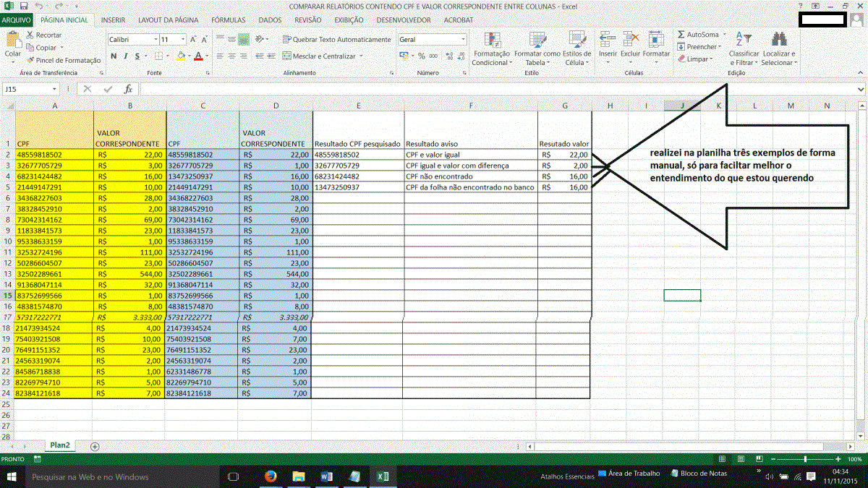The image size is (868, 488).
Task: Open the Calibri font name dropdown
Action: [x=155, y=39]
